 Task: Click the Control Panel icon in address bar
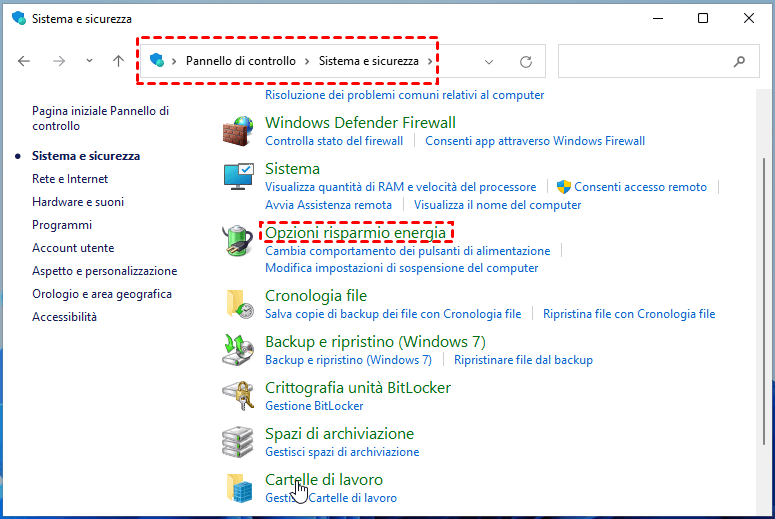tap(157, 60)
